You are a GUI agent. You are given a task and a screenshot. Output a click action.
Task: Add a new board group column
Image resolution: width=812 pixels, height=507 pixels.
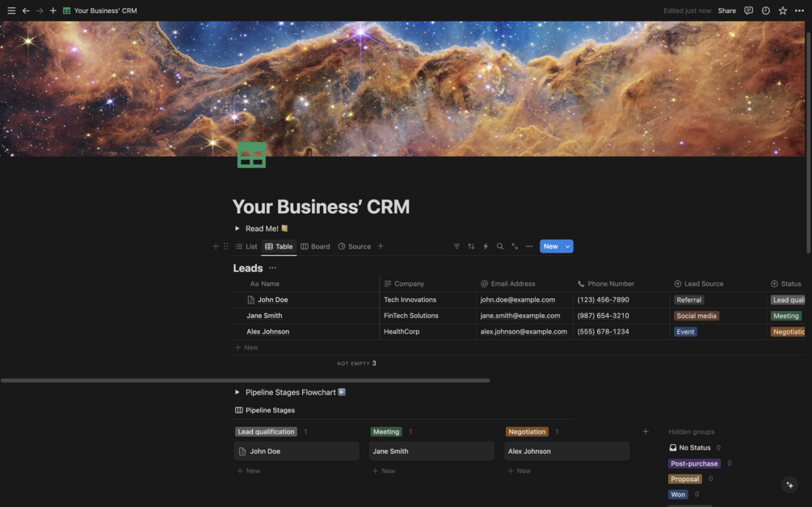pyautogui.click(x=646, y=431)
